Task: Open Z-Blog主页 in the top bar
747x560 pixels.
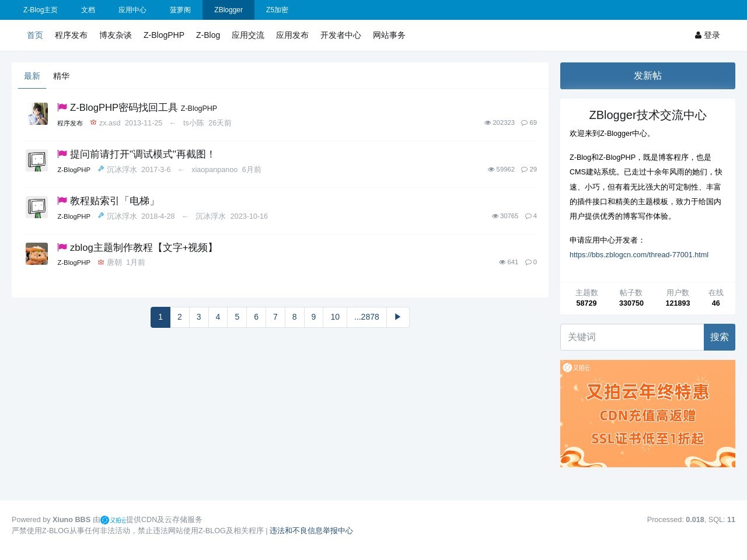Action: pyautogui.click(x=40, y=10)
